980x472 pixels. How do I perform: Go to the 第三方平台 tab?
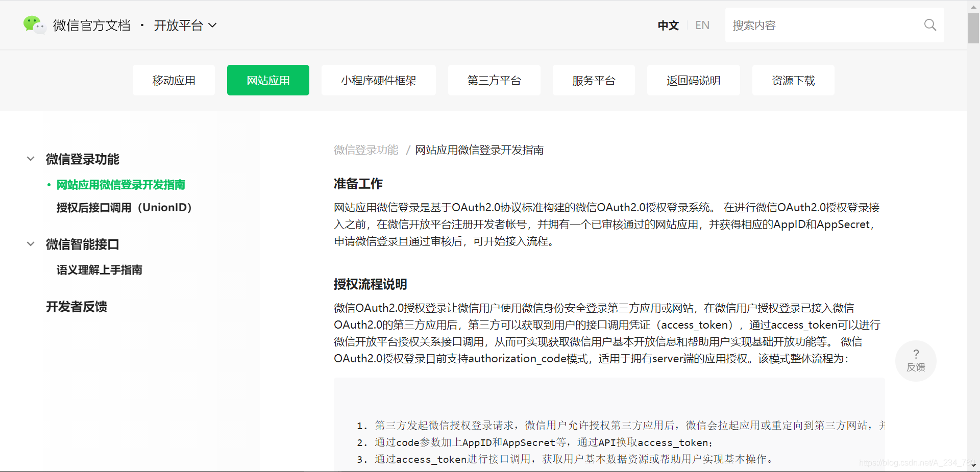[494, 80]
